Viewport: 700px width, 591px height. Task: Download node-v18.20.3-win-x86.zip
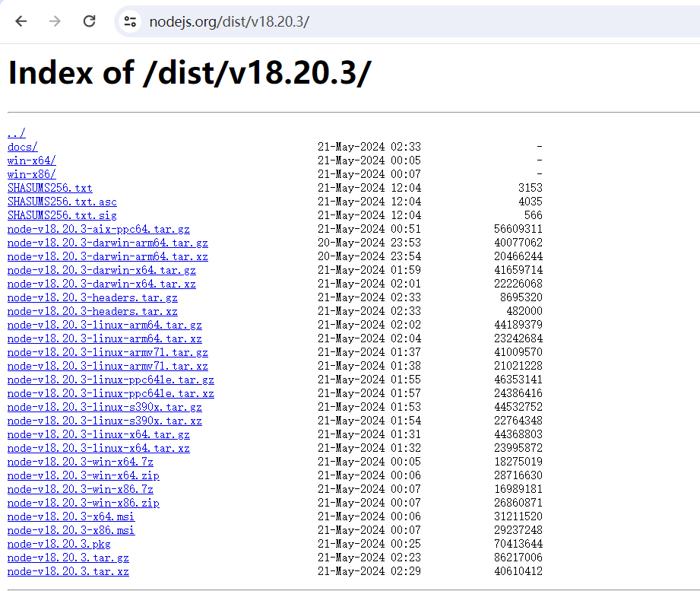pos(84,503)
